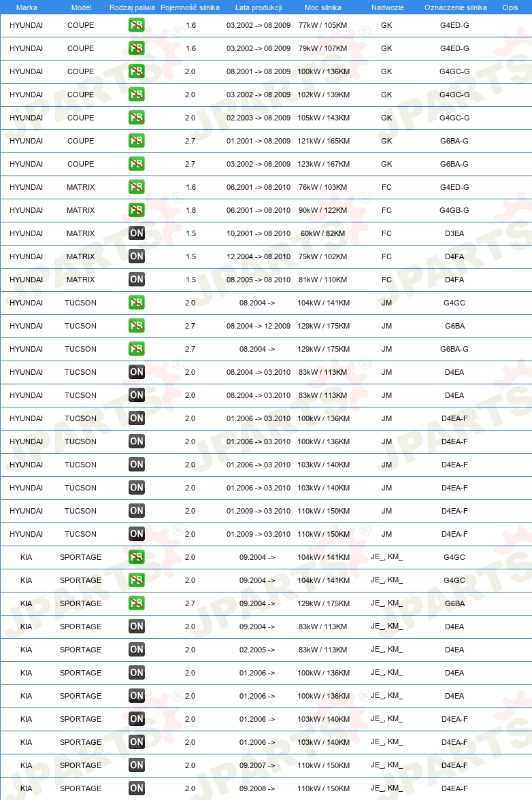Image resolution: width=532 pixels, height=800 pixels.
Task: Click the petrol icon in the Coupe 121kW row
Action: tap(136, 141)
